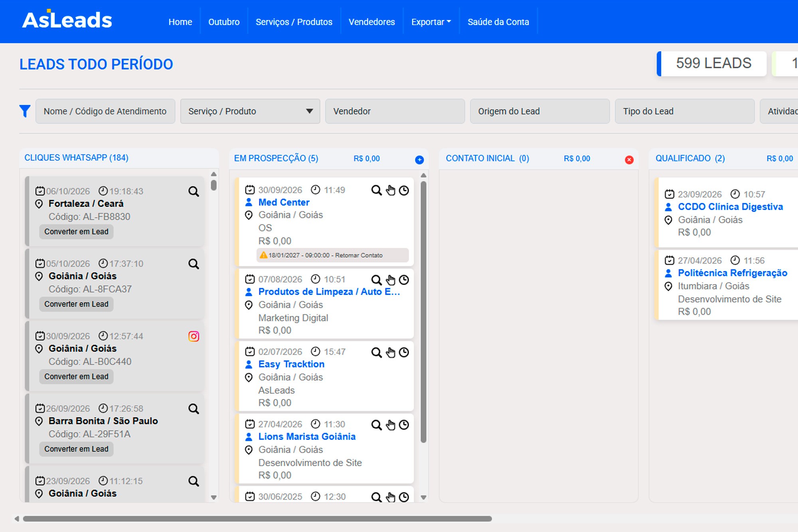Image resolution: width=798 pixels, height=532 pixels.
Task: Click magnifier icon on Easy Tracktion card
Action: click(376, 352)
